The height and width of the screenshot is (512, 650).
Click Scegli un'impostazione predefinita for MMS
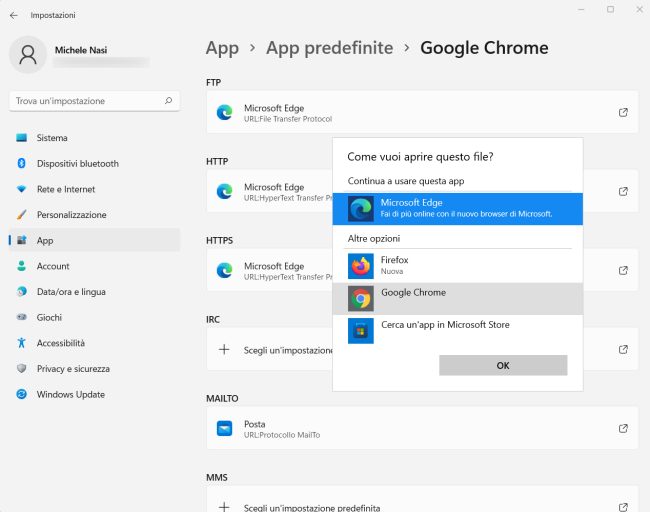click(422, 500)
